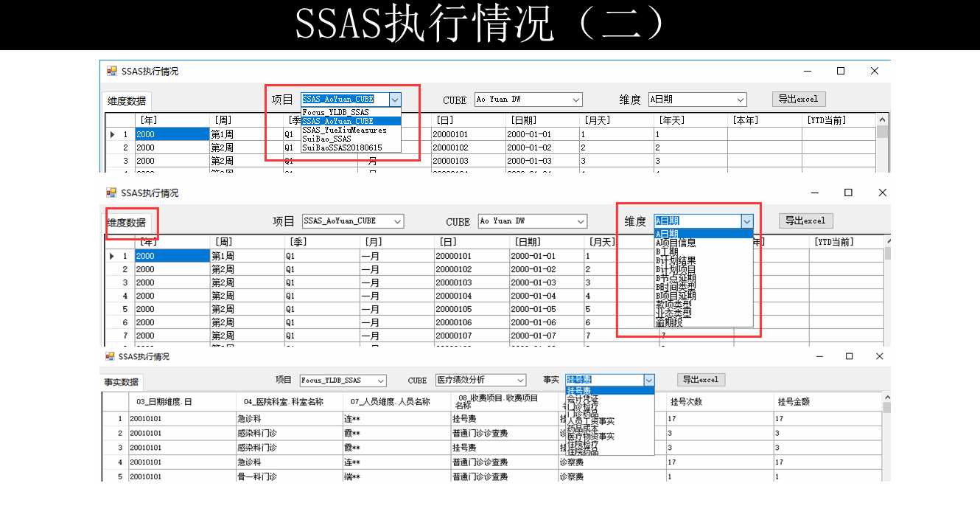
Task: Choose 会计凭证 from the 事实 dropdown list
Action: coord(609,399)
